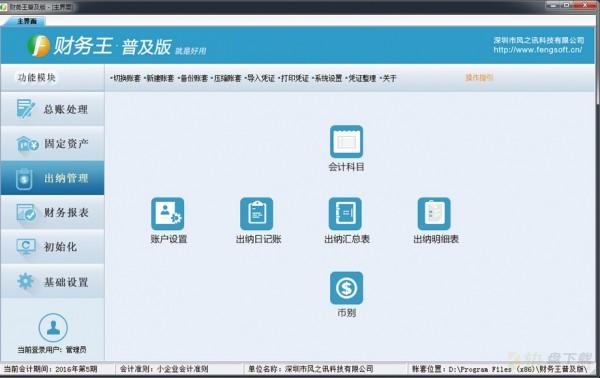
Task: Click 导入凭证 menu item
Action: [x=260, y=78]
